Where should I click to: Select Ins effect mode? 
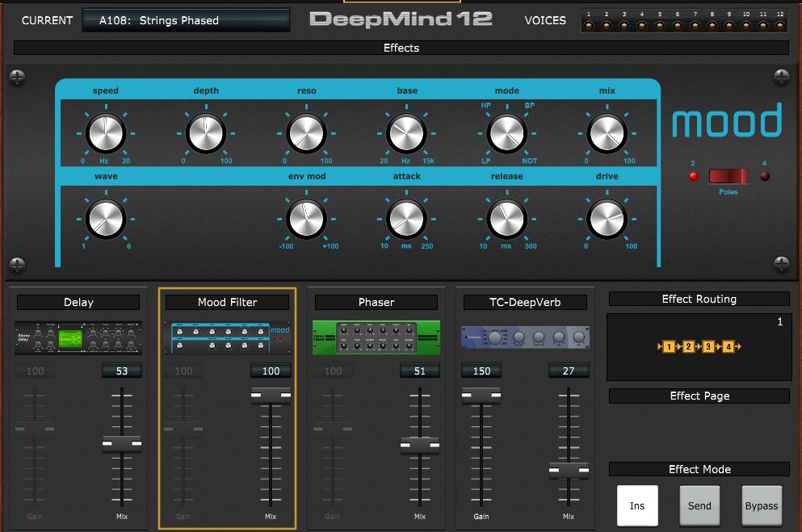point(637,505)
